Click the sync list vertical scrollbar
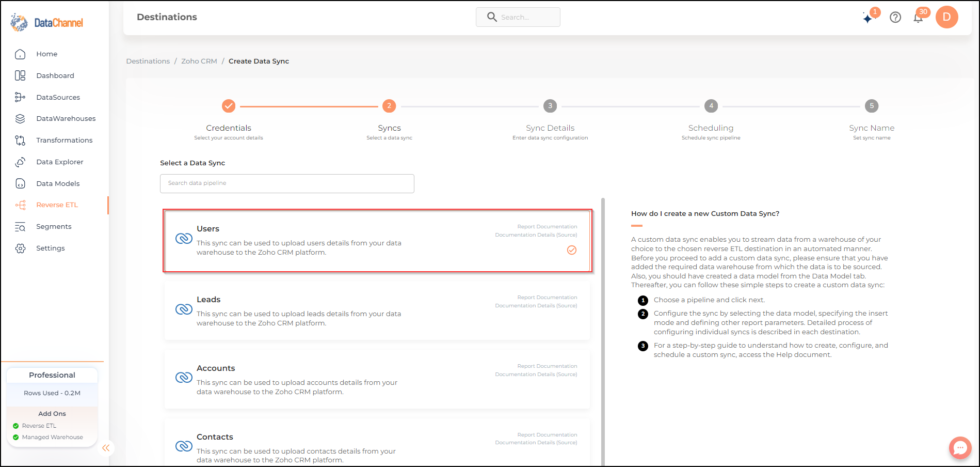980x467 pixels. [603, 332]
